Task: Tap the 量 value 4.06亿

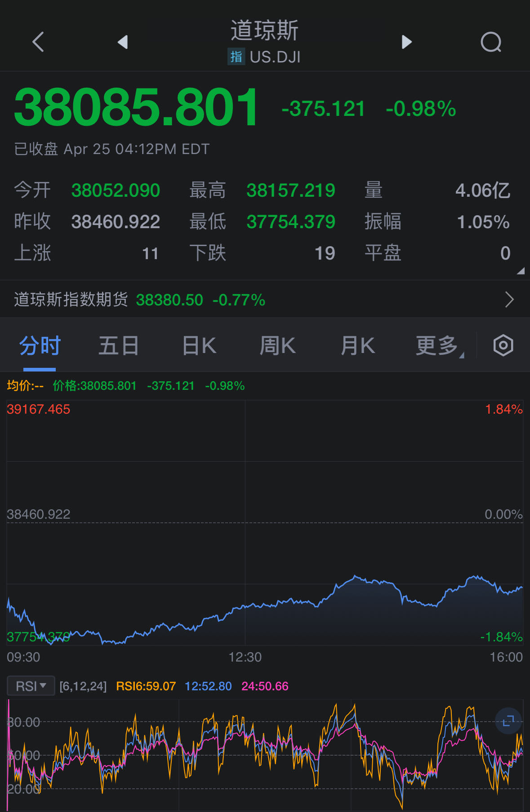Action: tap(483, 190)
